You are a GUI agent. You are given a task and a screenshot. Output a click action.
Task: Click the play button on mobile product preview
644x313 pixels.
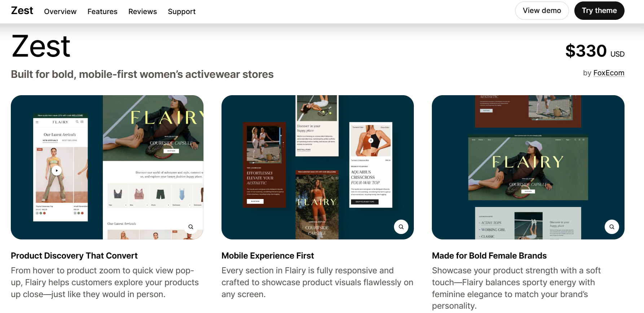pos(56,171)
